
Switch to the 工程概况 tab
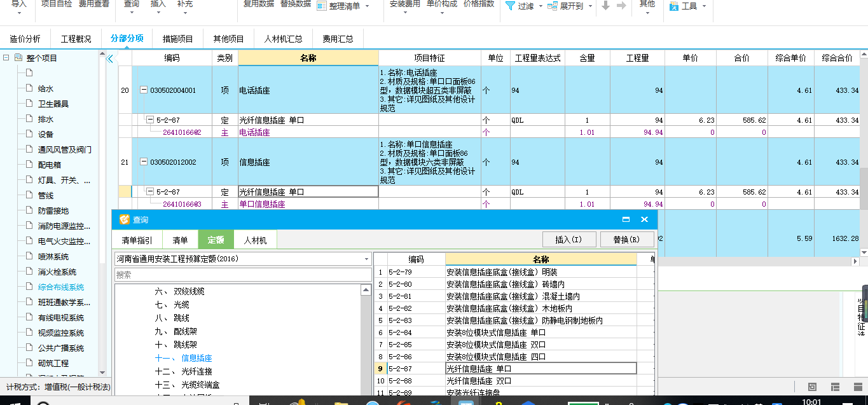(x=76, y=39)
